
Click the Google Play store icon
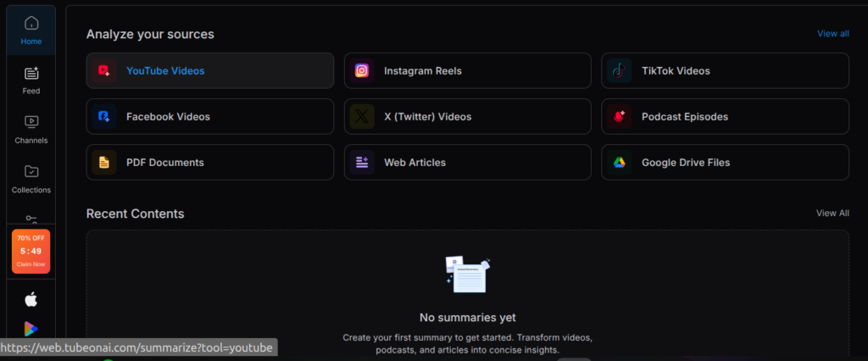(31, 329)
